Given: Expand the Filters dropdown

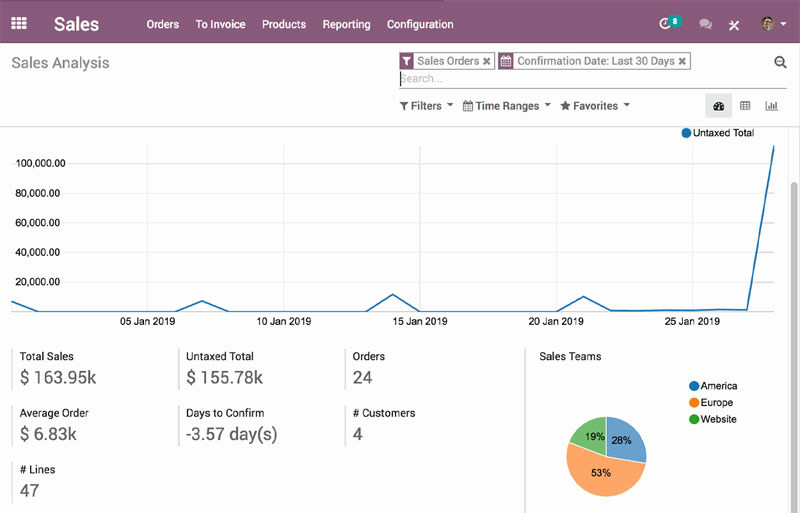Looking at the screenshot, I should [426, 106].
